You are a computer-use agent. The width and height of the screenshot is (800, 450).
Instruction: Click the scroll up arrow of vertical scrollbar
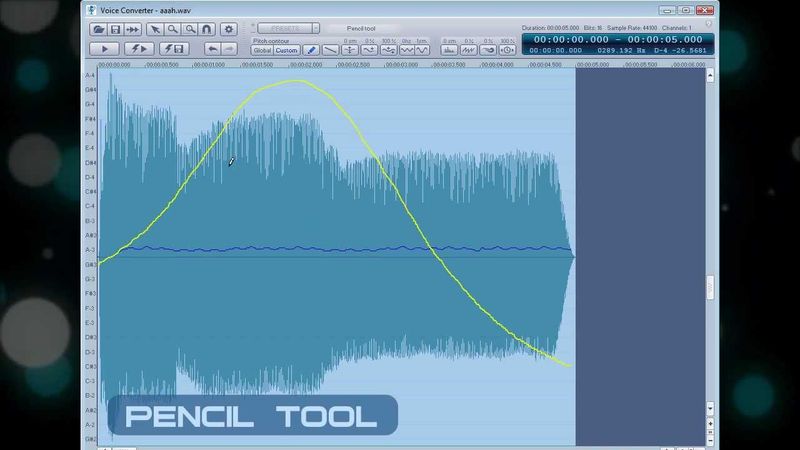pos(710,76)
